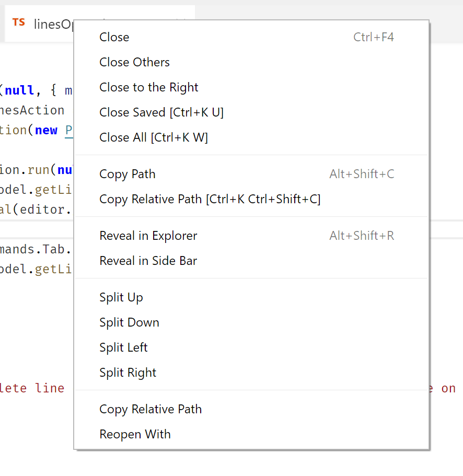Click Split Left entry

pyautogui.click(x=251, y=347)
